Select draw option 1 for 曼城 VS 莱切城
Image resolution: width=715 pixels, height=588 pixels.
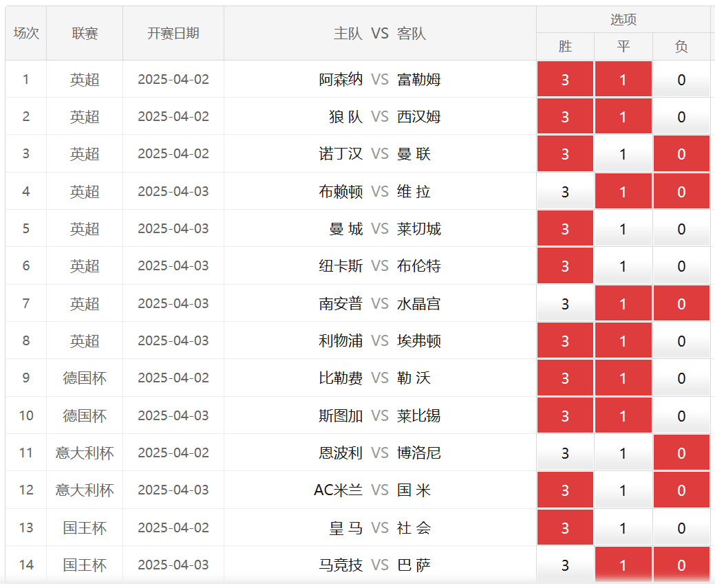(x=623, y=229)
